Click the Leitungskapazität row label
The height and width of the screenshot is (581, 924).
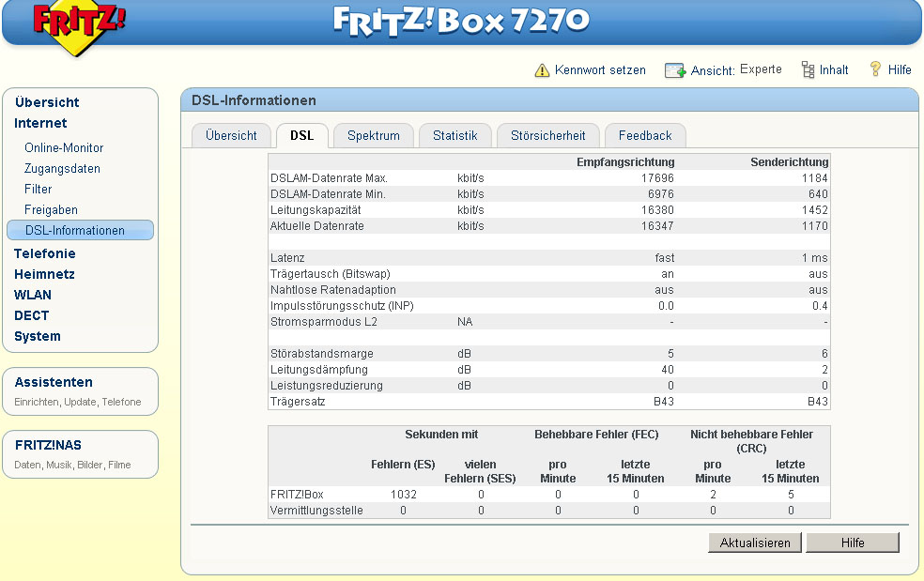tap(316, 209)
